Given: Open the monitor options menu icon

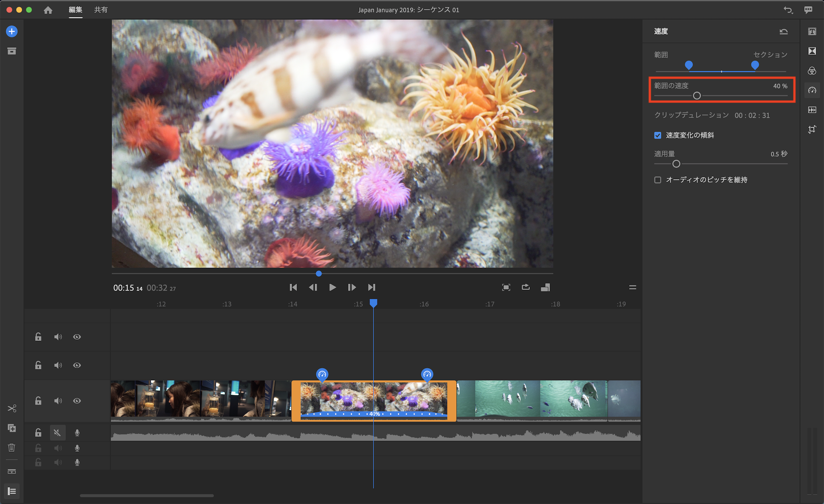Looking at the screenshot, I should [x=632, y=287].
